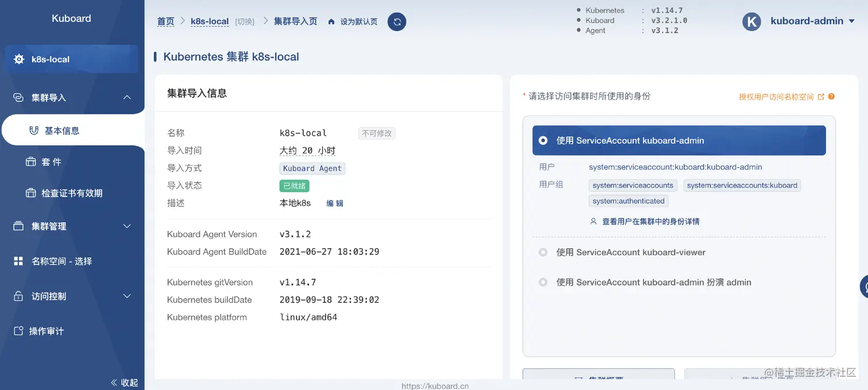Click the 集群导入页 breadcrumb text
Image resolution: width=868 pixels, height=390 pixels.
296,21
